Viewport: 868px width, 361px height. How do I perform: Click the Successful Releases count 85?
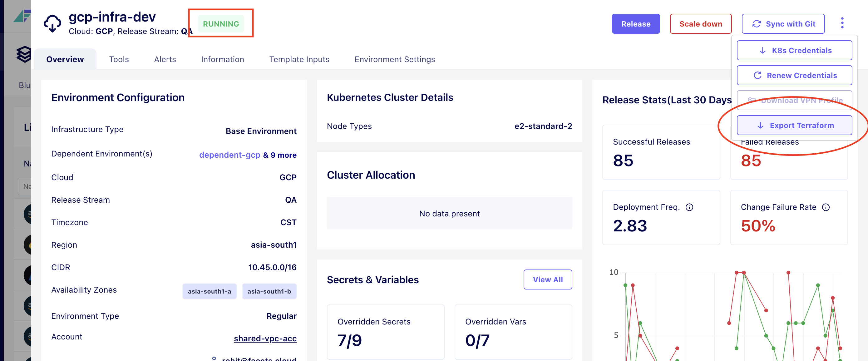point(623,161)
